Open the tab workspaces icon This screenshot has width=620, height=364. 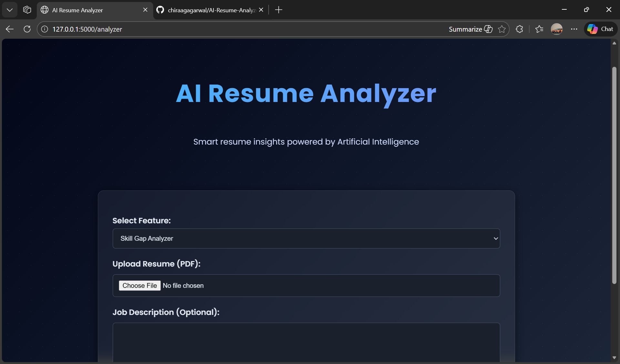27,10
